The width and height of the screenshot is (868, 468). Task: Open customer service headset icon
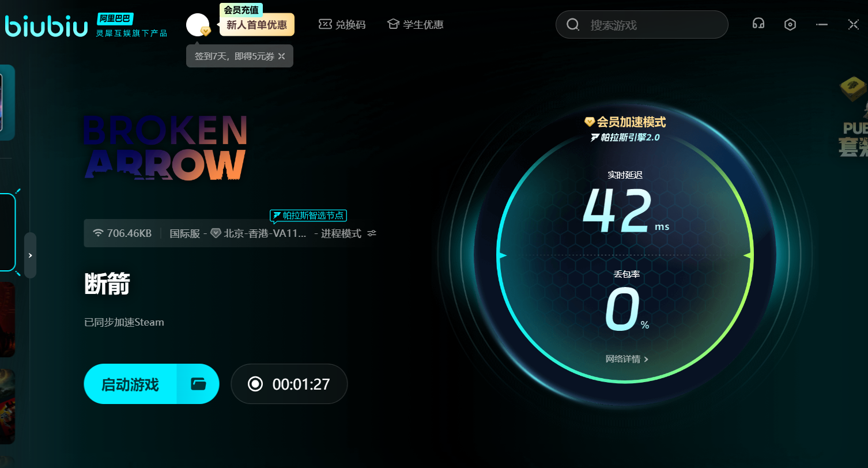pyautogui.click(x=758, y=24)
